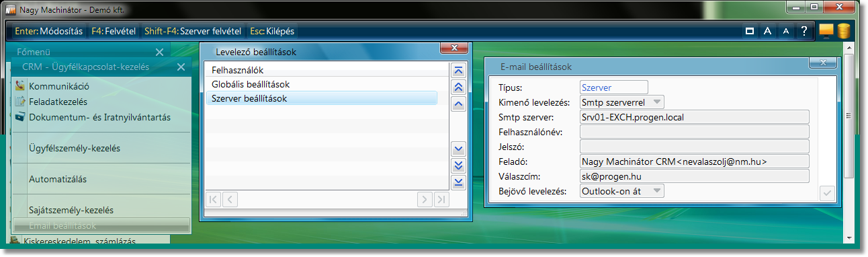This screenshot has width=868, height=257.
Task: Click Kiskereskedelem, számlázás item in Főmenü
Action: point(79,241)
